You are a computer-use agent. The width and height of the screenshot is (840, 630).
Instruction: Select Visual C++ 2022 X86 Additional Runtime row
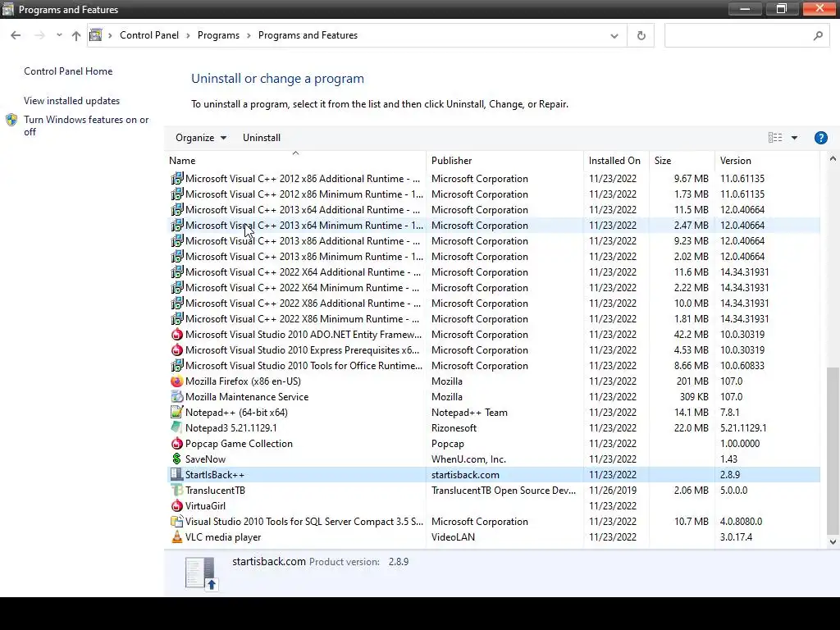(x=493, y=304)
